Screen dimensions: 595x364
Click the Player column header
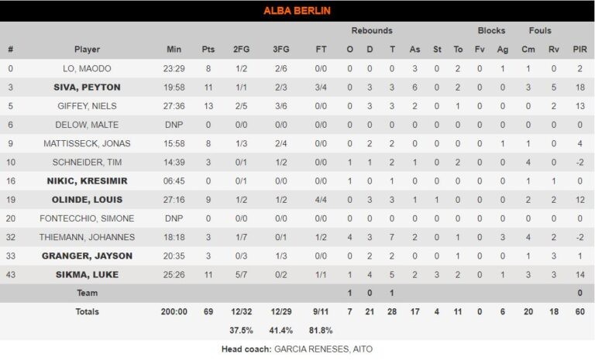pos(87,50)
